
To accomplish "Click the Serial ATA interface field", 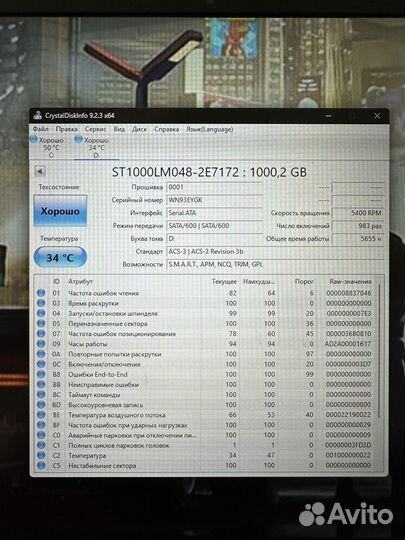I will pyautogui.click(x=214, y=213).
